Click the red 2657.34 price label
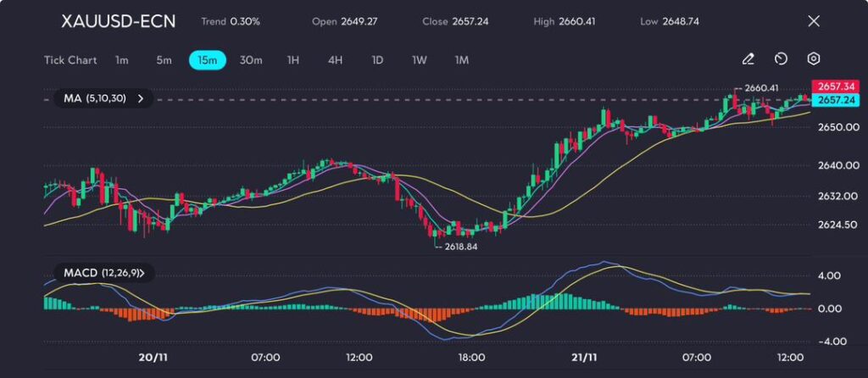868x378 pixels. (x=836, y=86)
